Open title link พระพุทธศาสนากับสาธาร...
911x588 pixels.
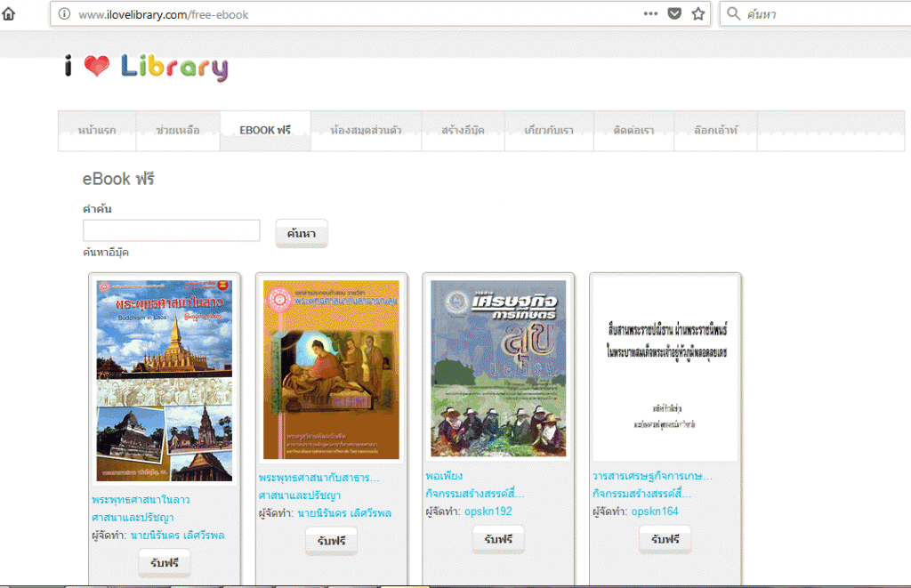pyautogui.click(x=319, y=478)
